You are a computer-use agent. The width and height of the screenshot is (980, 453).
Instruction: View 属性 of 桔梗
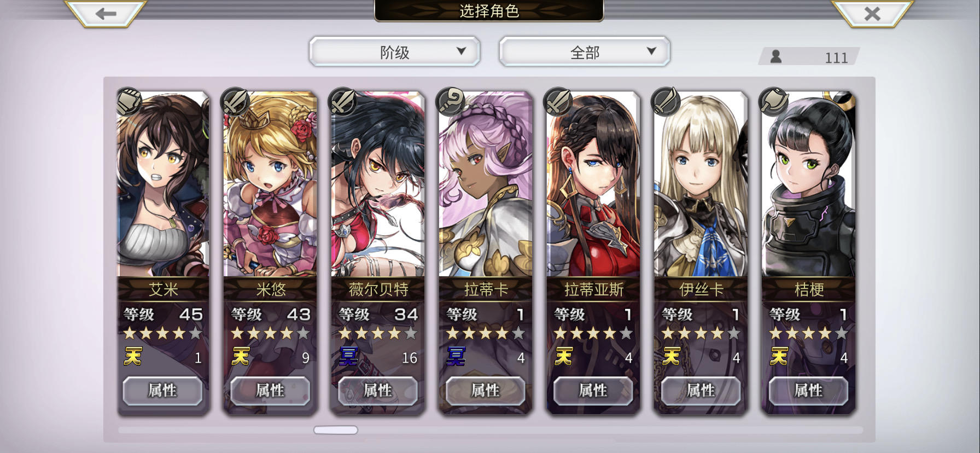[x=809, y=391]
